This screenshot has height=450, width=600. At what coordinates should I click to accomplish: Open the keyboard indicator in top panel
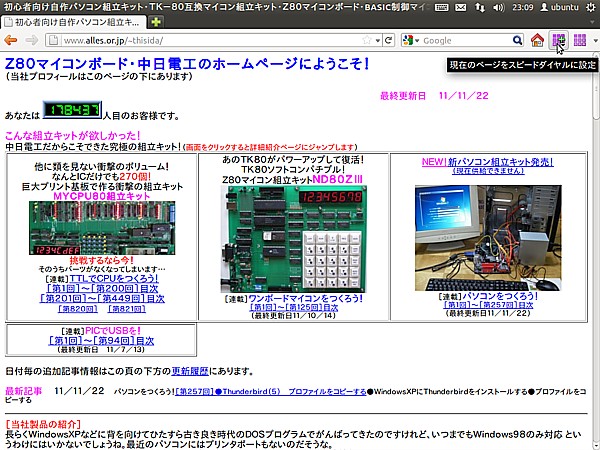tap(442, 7)
